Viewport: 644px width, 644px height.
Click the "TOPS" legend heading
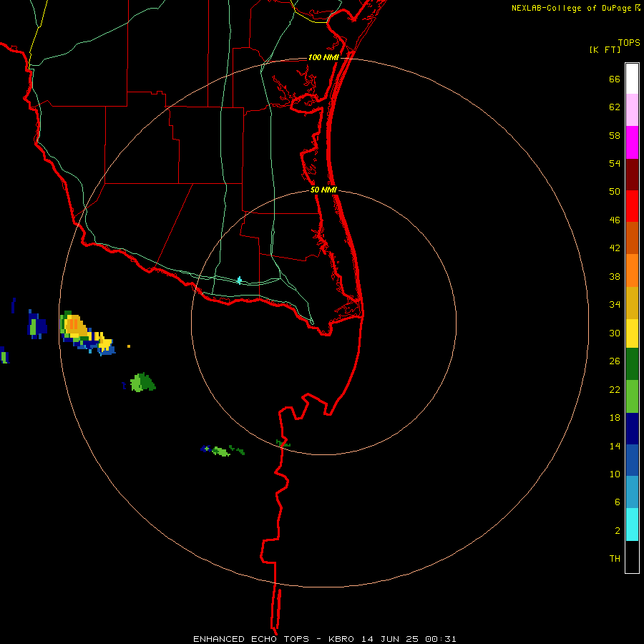tap(629, 43)
